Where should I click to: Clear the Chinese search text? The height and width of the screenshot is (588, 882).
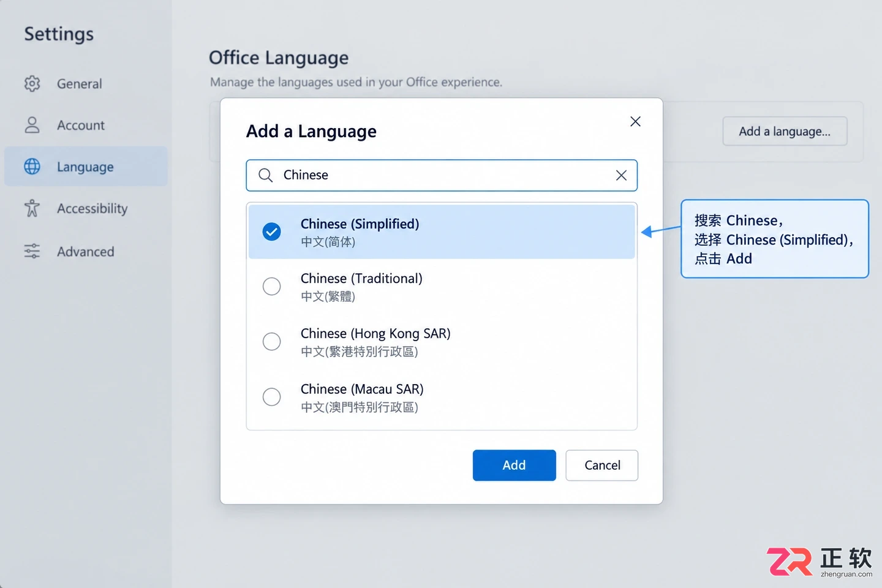coord(621,175)
